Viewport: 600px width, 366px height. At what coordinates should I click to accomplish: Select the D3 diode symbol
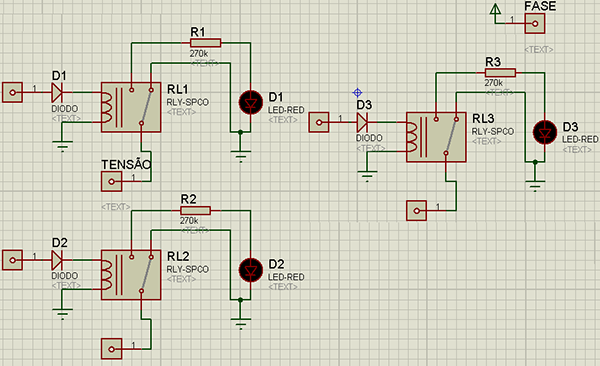click(x=362, y=122)
